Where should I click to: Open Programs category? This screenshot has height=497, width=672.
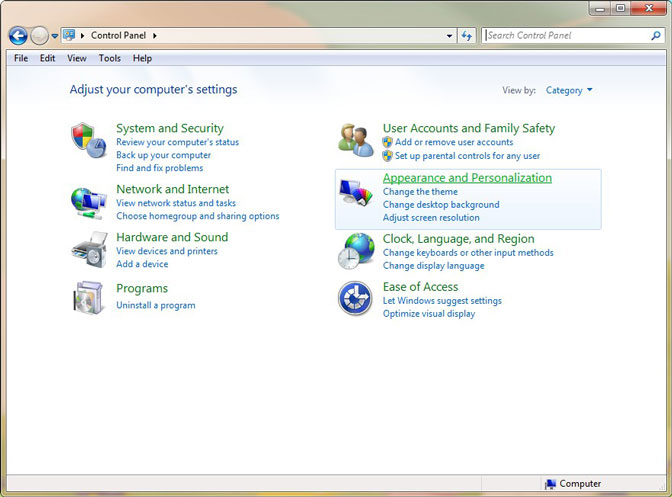point(142,289)
